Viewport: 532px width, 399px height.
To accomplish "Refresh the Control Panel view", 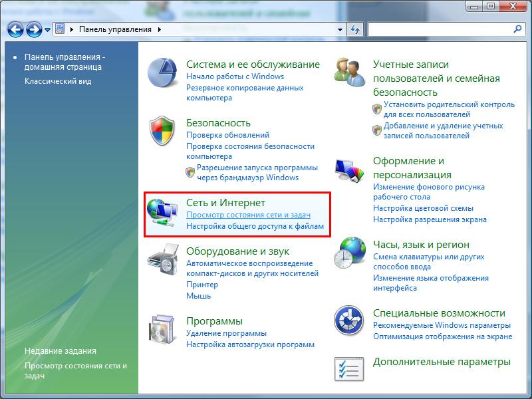I will point(355,29).
